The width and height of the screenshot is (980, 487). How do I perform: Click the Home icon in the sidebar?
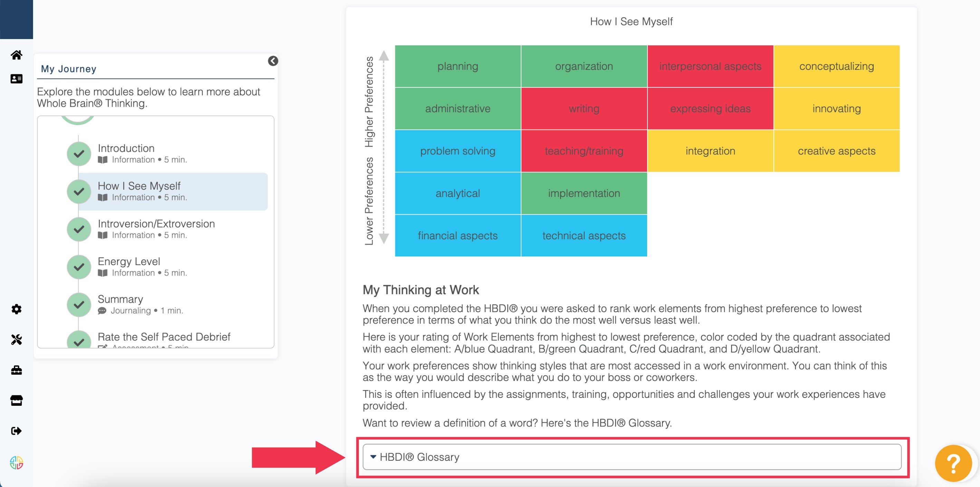[16, 55]
